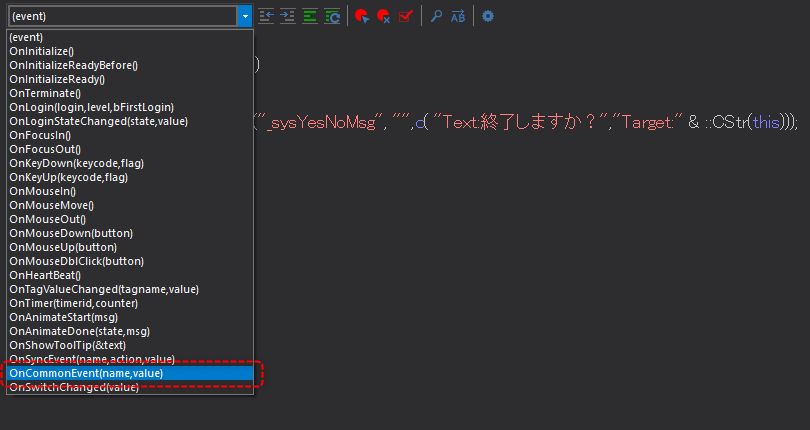Pick OnLoginStateChanged(state,value)
This screenshot has height=430, width=810.
click(130, 121)
